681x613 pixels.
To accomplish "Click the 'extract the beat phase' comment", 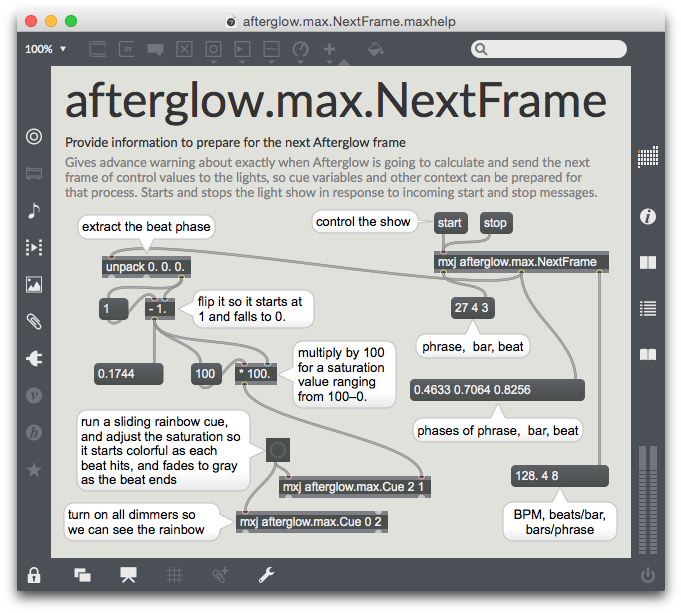I will click(x=146, y=227).
